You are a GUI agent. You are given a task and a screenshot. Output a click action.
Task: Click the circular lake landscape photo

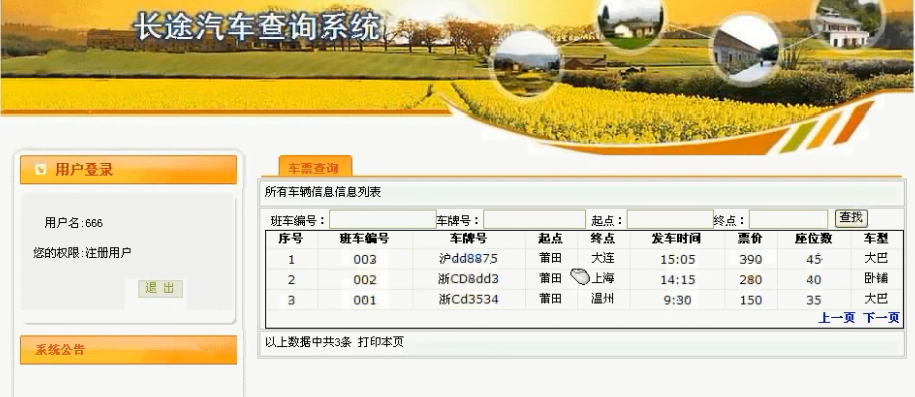tap(526, 64)
